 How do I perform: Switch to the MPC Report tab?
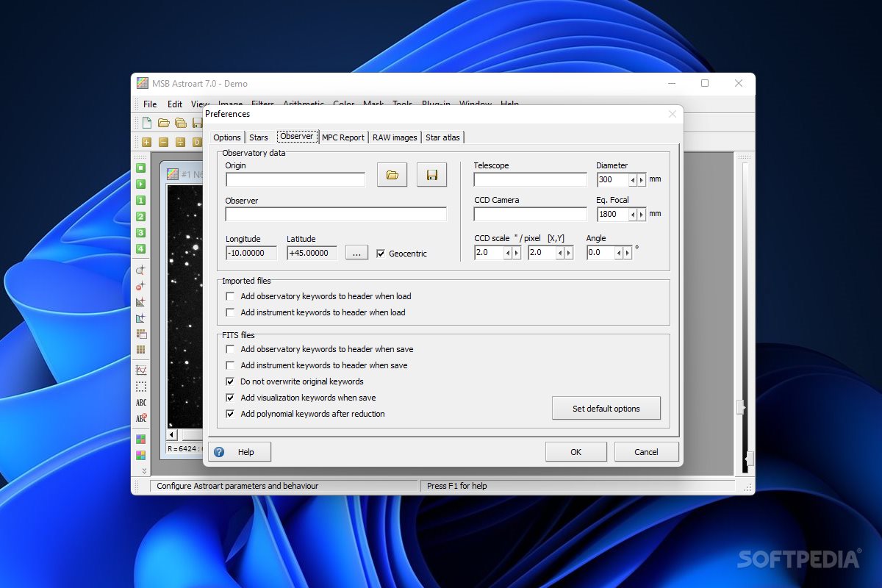click(x=343, y=137)
